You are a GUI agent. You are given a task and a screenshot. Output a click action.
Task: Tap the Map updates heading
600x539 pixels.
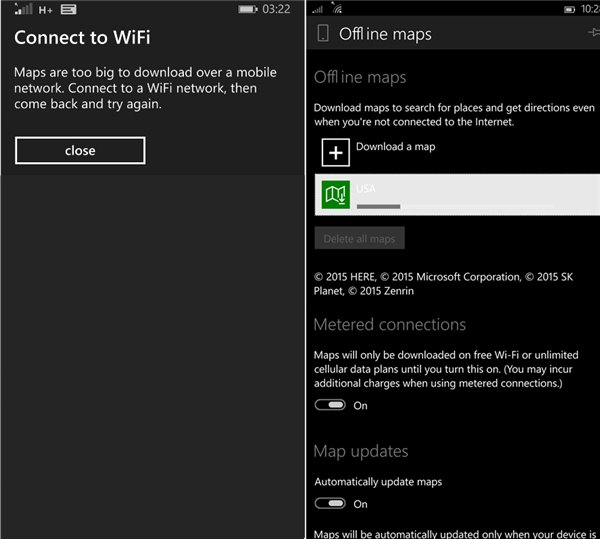coord(361,451)
